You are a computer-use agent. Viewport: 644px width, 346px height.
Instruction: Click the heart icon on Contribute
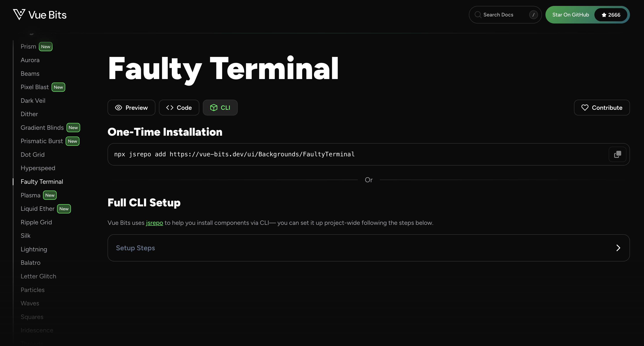585,108
